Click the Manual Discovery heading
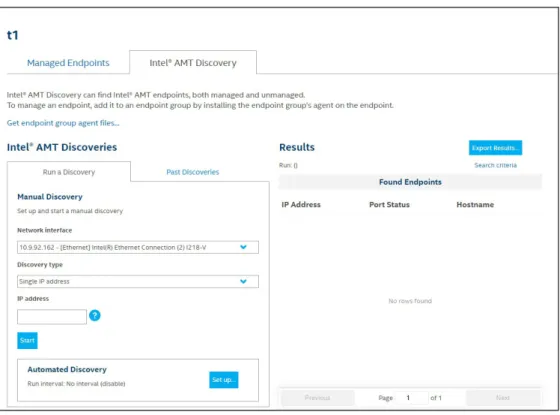560x415 pixels. (x=50, y=197)
